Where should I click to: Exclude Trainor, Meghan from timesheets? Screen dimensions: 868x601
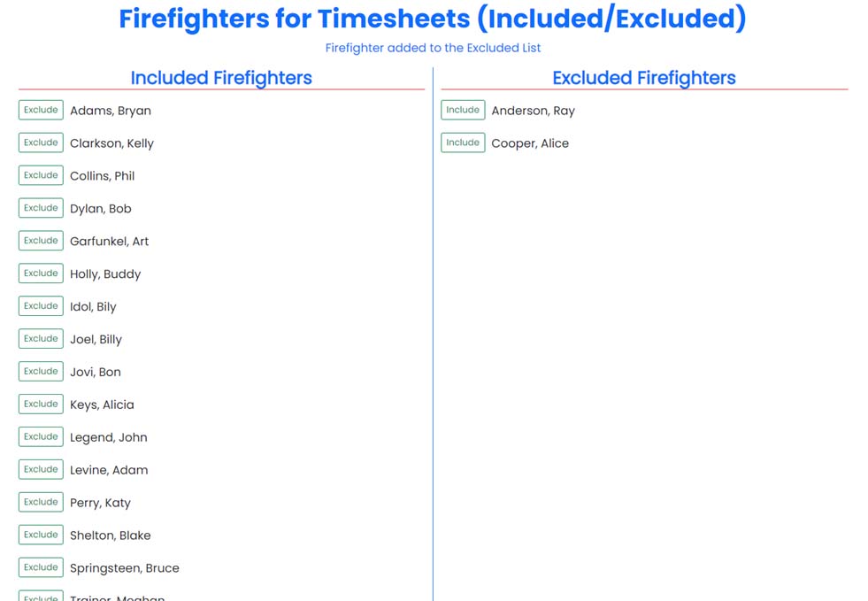tap(40, 597)
